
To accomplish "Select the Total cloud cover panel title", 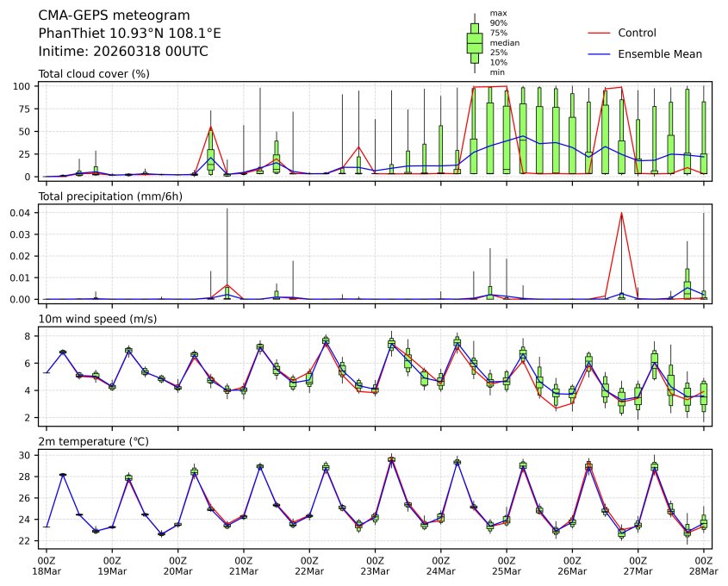I will tap(94, 74).
